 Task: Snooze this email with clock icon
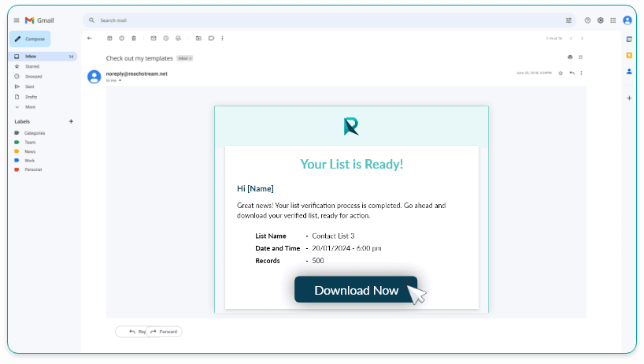166,38
